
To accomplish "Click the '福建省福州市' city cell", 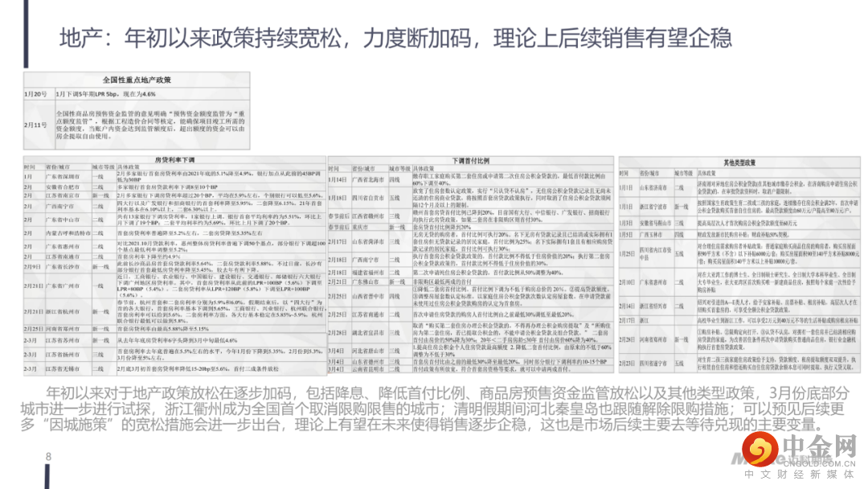I will (368, 273).
